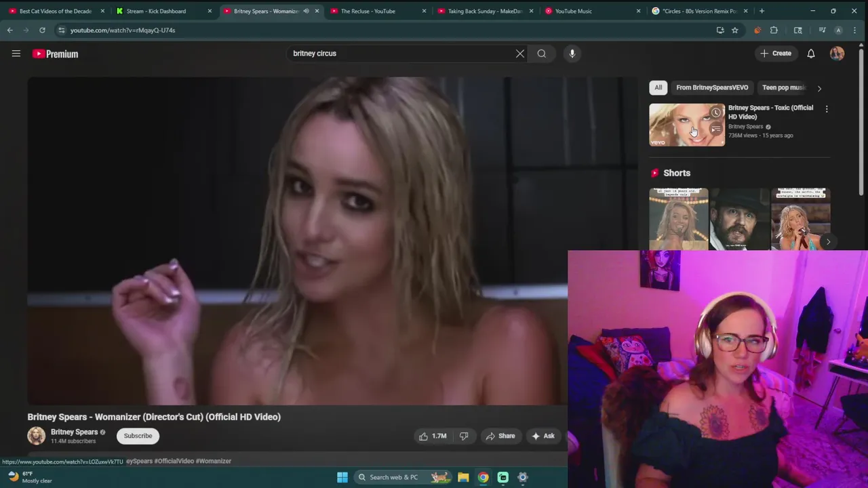
Task: Click the #OfficialVideo hashtag
Action: [174, 461]
